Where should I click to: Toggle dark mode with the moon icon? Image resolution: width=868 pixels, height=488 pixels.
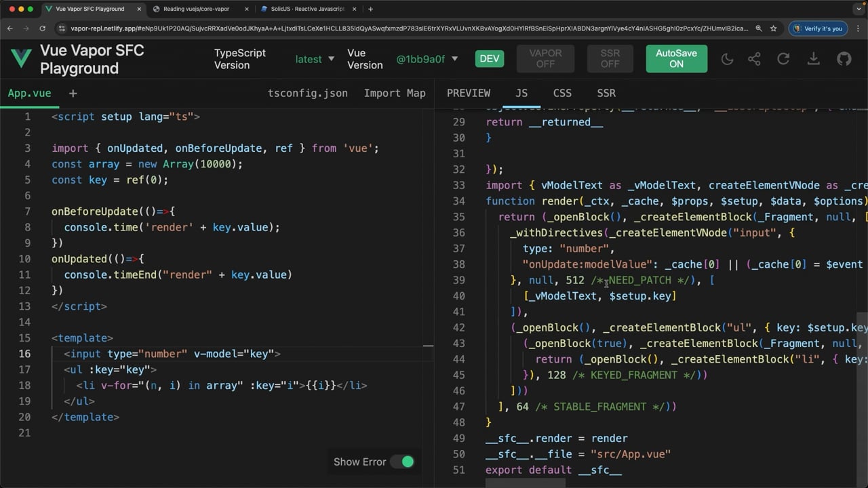tap(727, 59)
